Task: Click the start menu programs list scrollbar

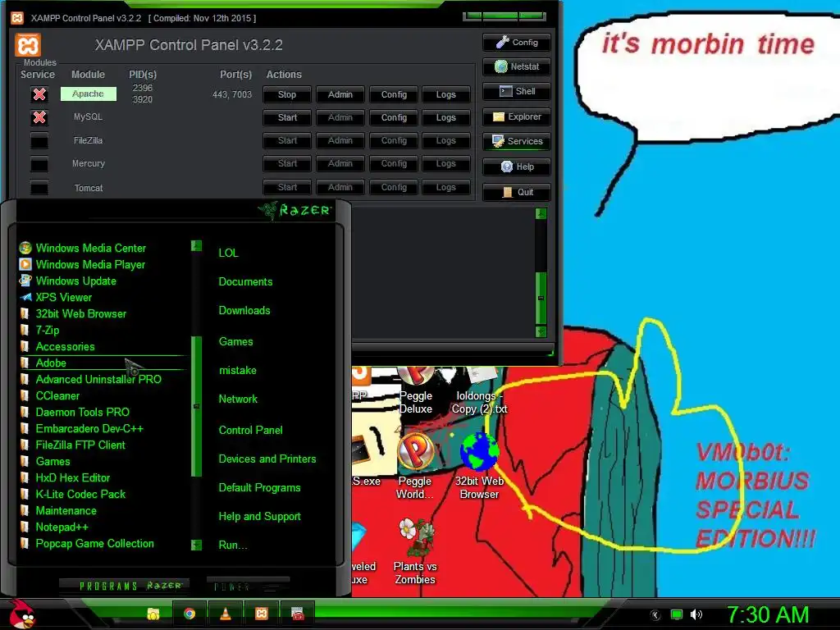Action: (196, 406)
